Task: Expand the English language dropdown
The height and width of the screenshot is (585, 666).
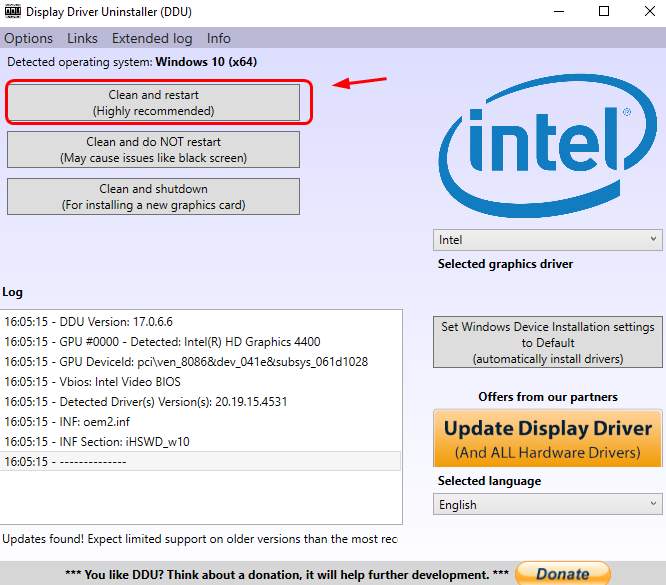Action: pos(547,504)
